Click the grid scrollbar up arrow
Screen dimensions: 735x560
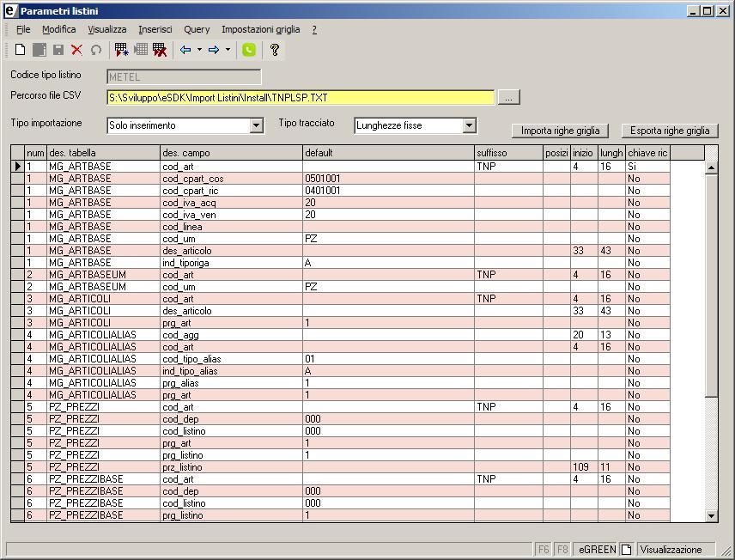point(711,167)
